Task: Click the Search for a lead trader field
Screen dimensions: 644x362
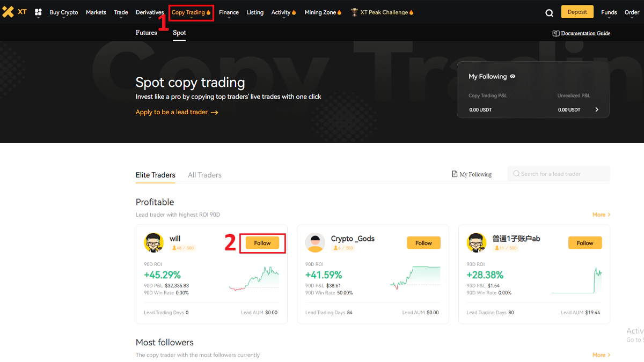Action: 559,174
